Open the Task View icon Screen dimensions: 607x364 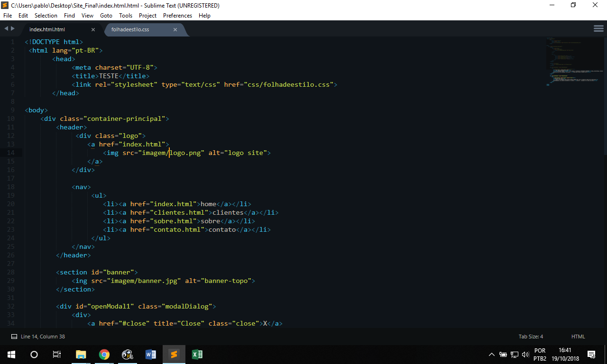(x=57, y=355)
